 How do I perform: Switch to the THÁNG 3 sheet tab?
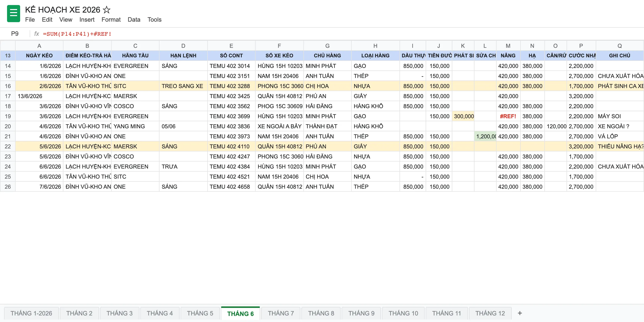pos(119,313)
